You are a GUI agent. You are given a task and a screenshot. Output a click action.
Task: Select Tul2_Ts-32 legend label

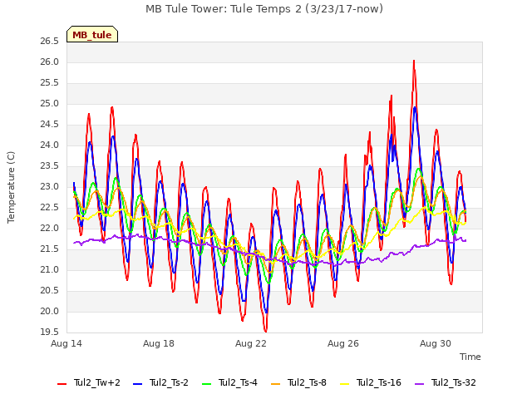[x=454, y=382]
